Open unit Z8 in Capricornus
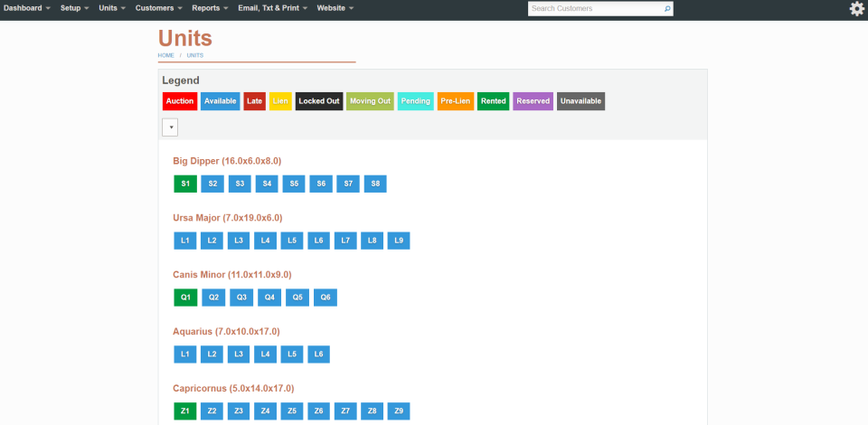This screenshot has height=425, width=868. 372,411
